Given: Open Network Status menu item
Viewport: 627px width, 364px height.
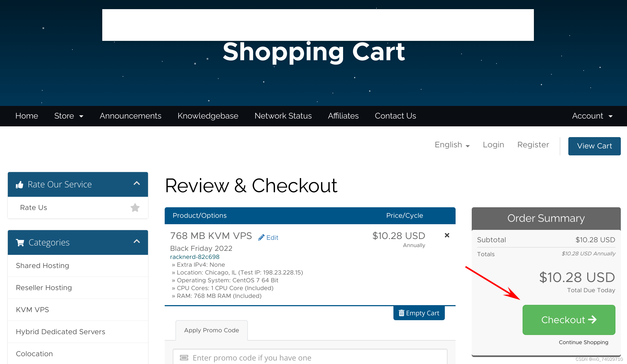Looking at the screenshot, I should [283, 116].
